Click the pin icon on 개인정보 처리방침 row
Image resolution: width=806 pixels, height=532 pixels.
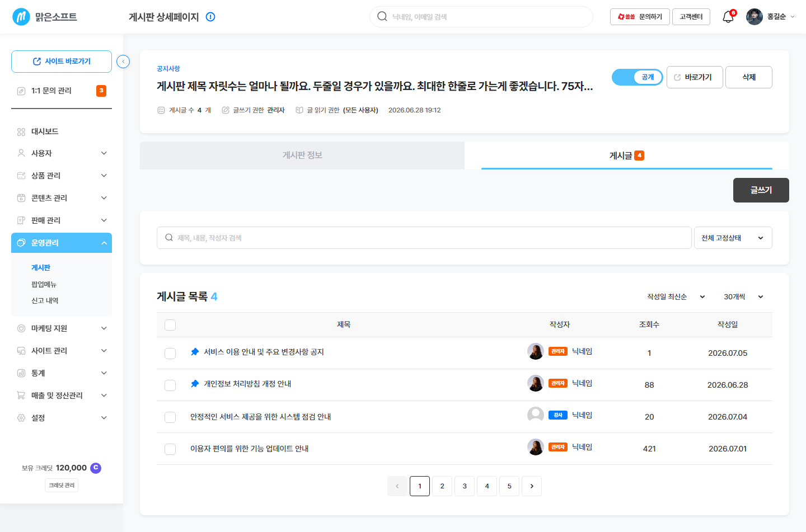pos(195,384)
